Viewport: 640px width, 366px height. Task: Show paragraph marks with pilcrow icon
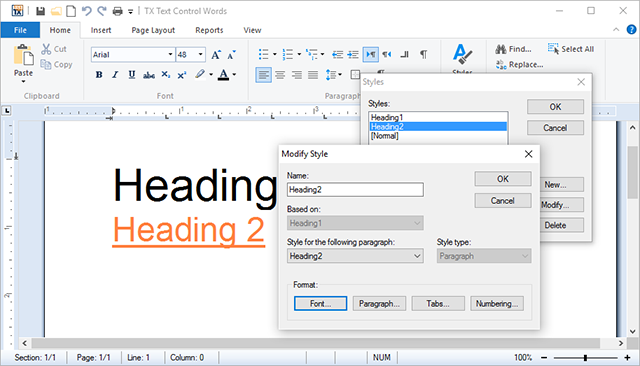coord(424,54)
